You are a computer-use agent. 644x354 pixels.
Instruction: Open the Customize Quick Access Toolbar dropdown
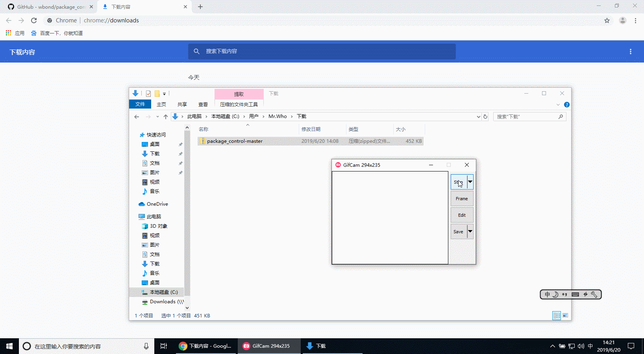[x=164, y=94]
